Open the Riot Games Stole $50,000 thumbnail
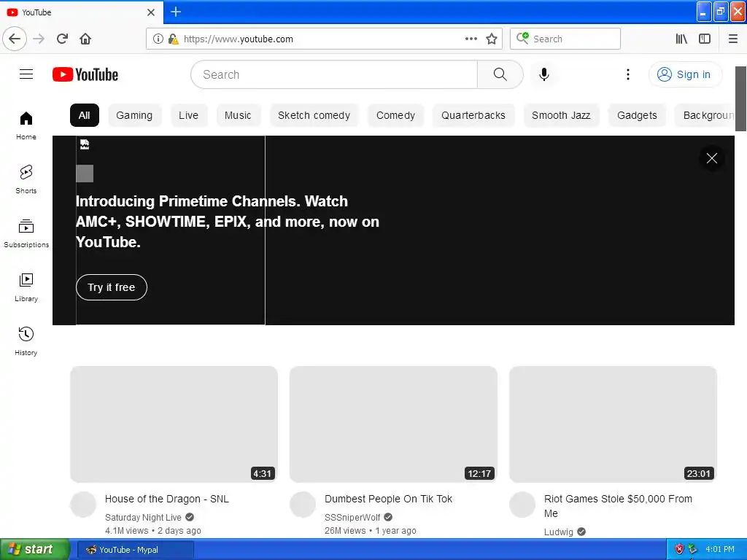The image size is (747, 560). pos(613,424)
